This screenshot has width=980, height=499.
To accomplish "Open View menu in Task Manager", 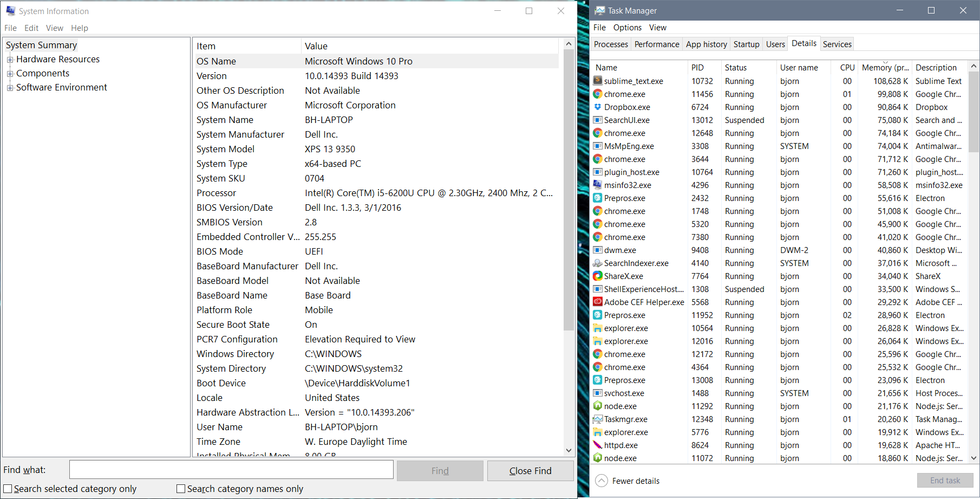I will coord(657,27).
